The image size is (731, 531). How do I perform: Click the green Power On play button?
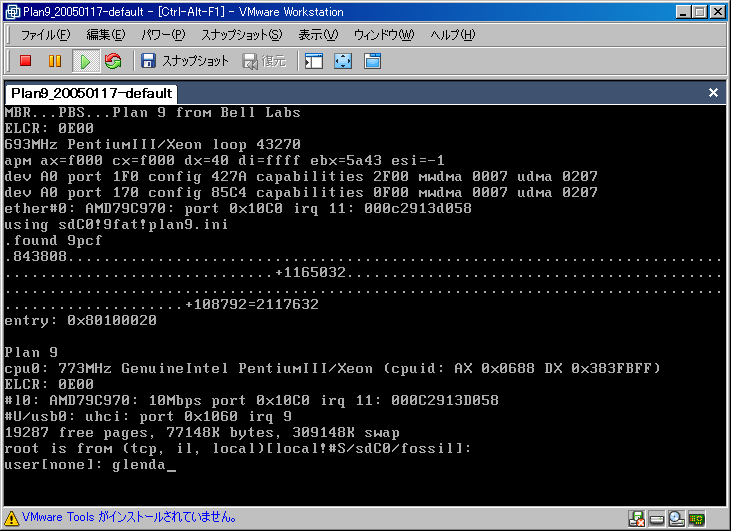pyautogui.click(x=85, y=61)
